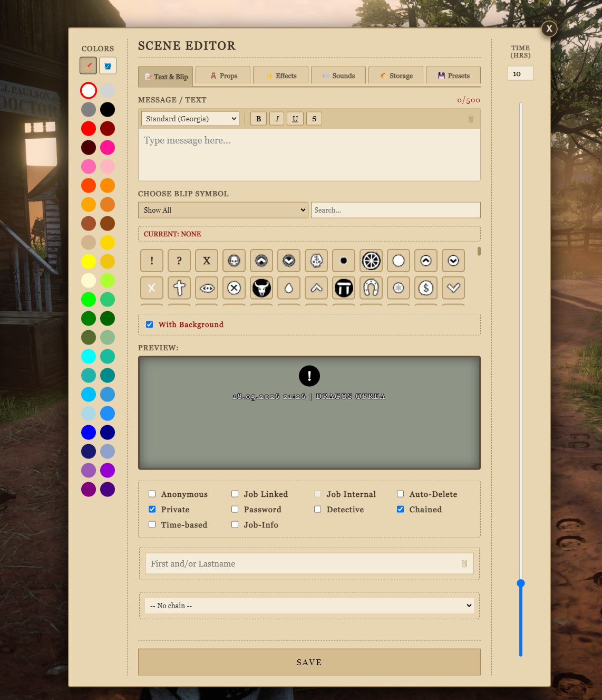Choose the plain skull blip in first row
The height and width of the screenshot is (700, 602).
(x=234, y=261)
